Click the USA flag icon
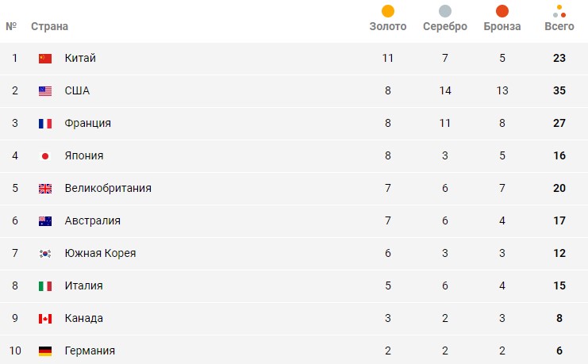Viewport: 588px width, 364px height. [45, 90]
